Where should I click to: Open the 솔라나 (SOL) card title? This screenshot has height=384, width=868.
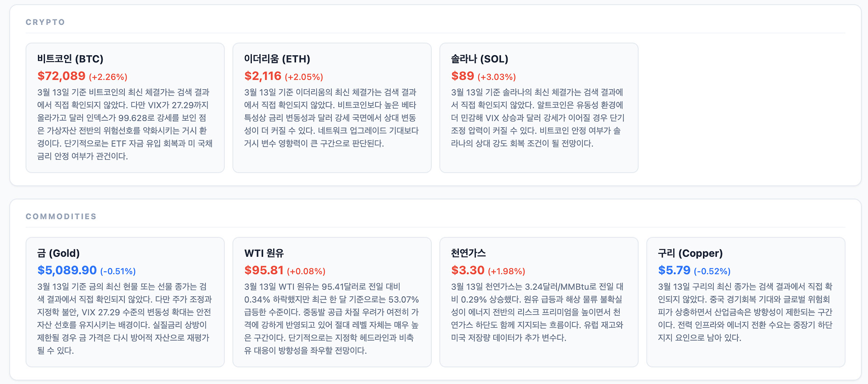(x=479, y=59)
